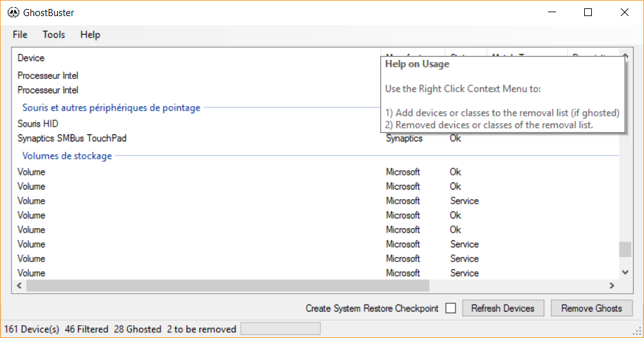Viewport: 644px width, 338px height.
Task: Select the Souris HID device row
Action: pyautogui.click(x=38, y=123)
